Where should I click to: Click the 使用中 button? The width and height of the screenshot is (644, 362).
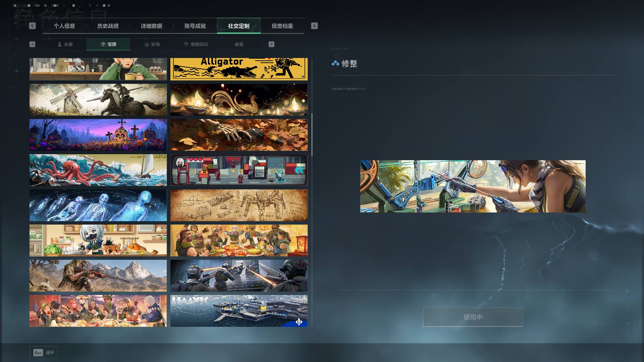click(473, 317)
